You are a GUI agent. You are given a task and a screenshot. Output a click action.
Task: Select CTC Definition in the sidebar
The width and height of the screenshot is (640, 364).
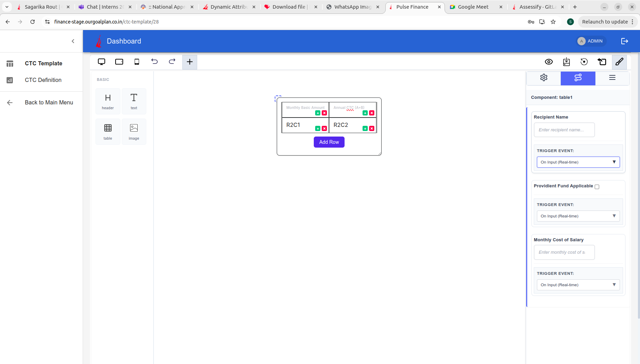coord(43,80)
